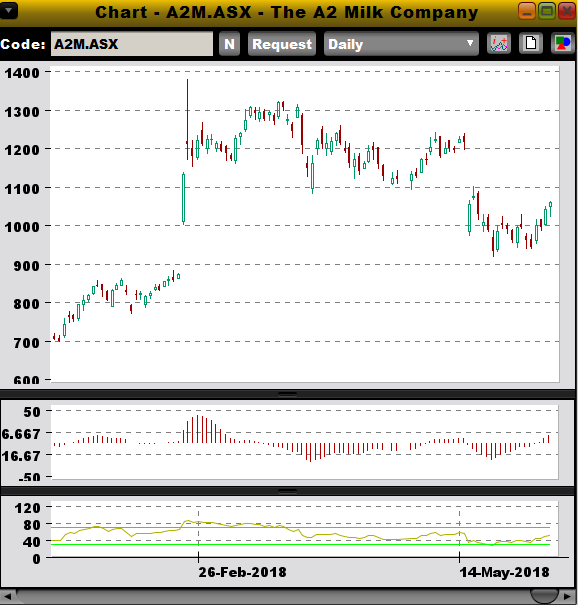The image size is (578, 605).
Task: Click the Request button
Action: coord(282,44)
